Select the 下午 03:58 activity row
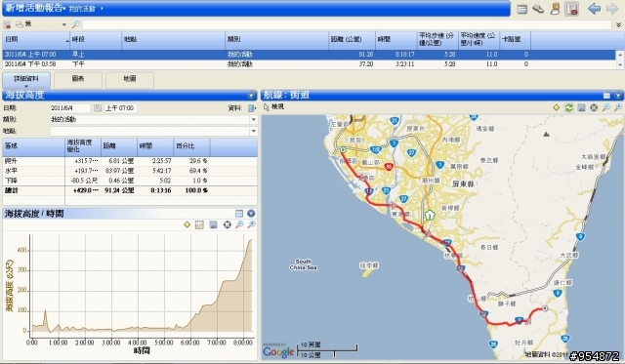Screen dimensions: 625x364 [x=309, y=64]
